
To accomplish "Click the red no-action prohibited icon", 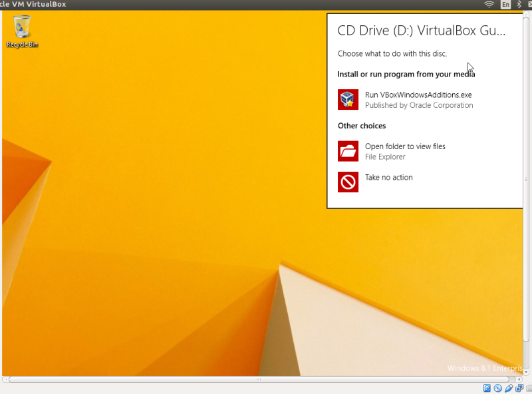I will pyautogui.click(x=348, y=182).
